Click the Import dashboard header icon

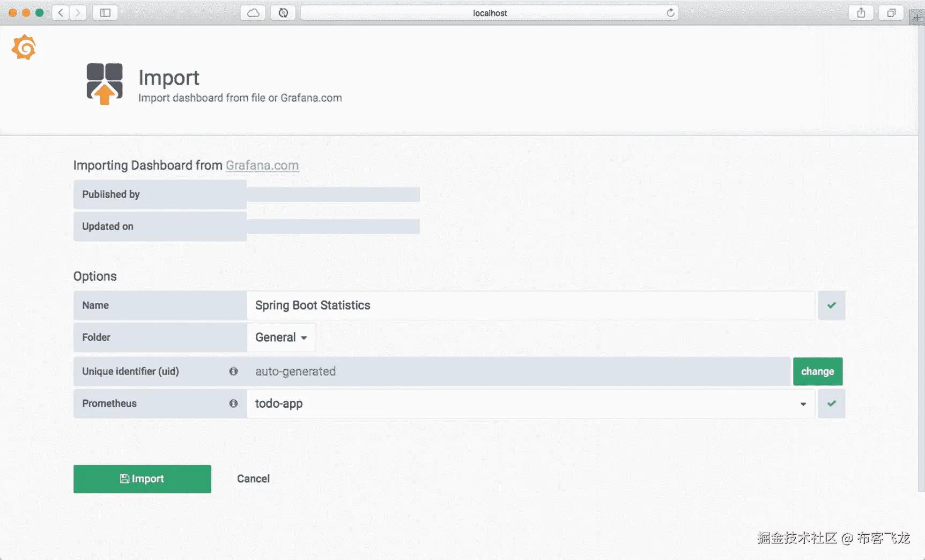tap(105, 84)
